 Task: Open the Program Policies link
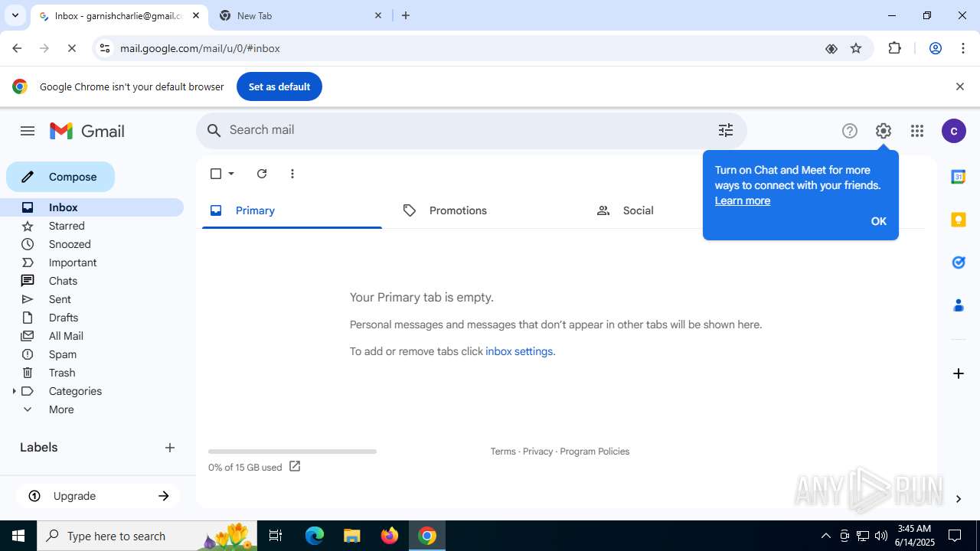(x=595, y=452)
